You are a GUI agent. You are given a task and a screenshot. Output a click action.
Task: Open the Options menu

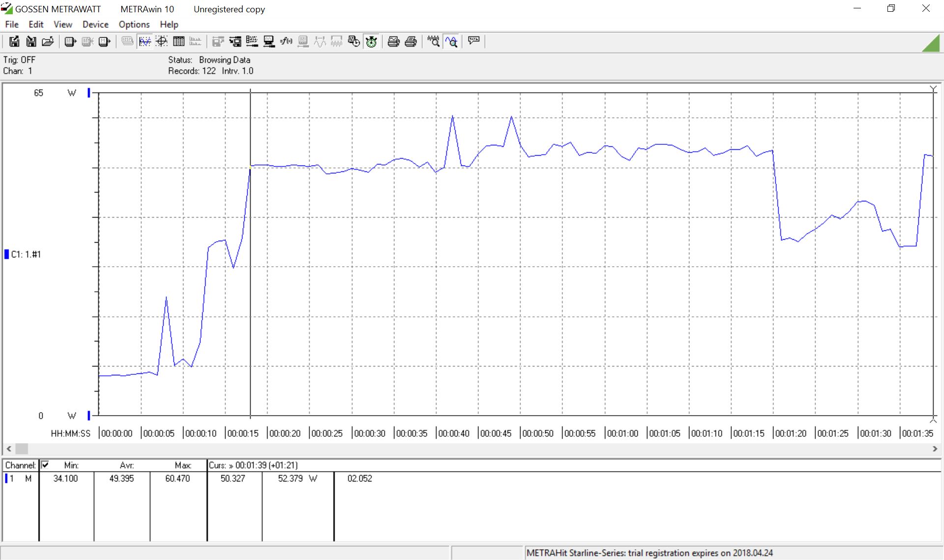click(x=134, y=24)
